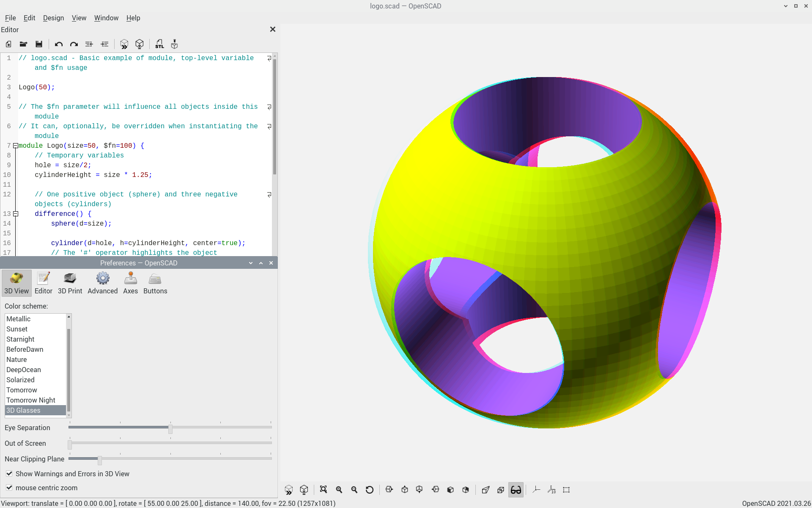Viewport: 812px width, 508px height.
Task: Click the Export as STL icon
Action: coord(159,44)
